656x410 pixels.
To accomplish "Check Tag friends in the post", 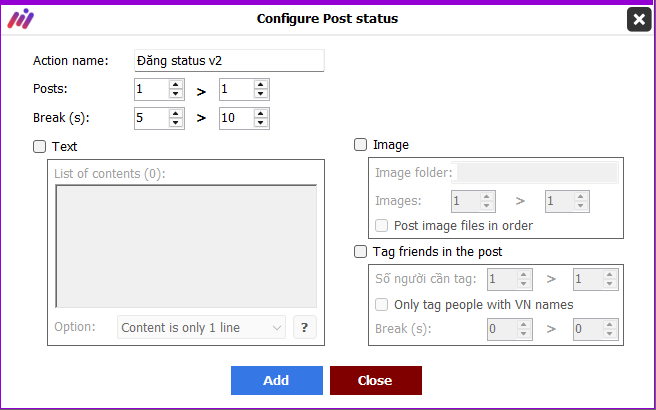I will click(x=360, y=252).
